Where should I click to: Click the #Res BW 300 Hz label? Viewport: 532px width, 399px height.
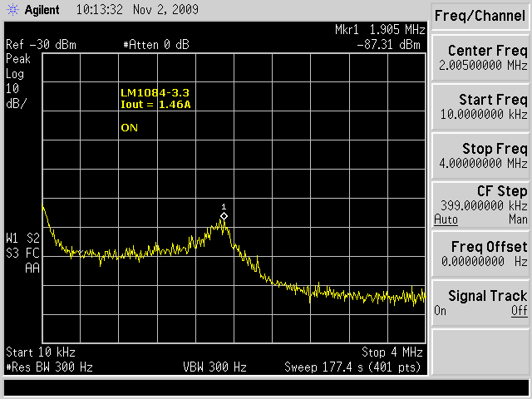pyautogui.click(x=50, y=367)
